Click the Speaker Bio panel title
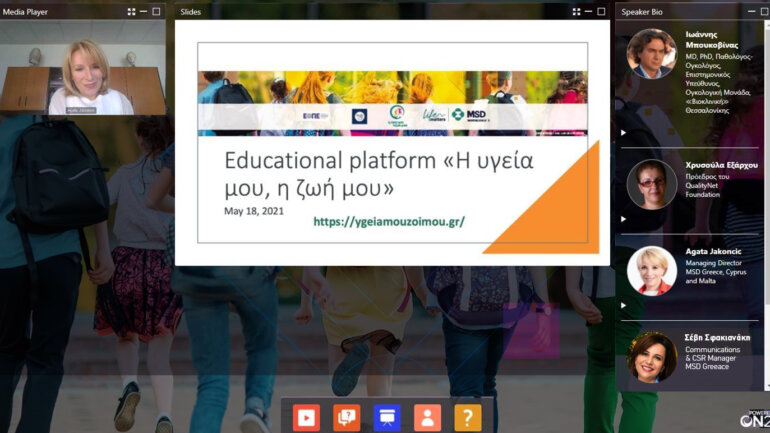This screenshot has height=433, width=770. [x=645, y=11]
